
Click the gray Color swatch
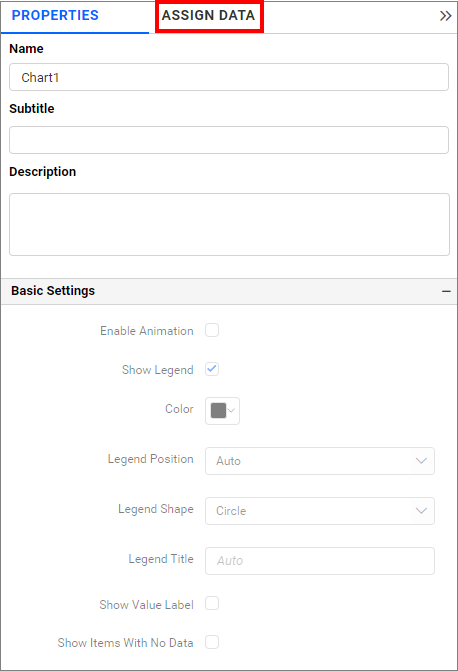click(218, 411)
